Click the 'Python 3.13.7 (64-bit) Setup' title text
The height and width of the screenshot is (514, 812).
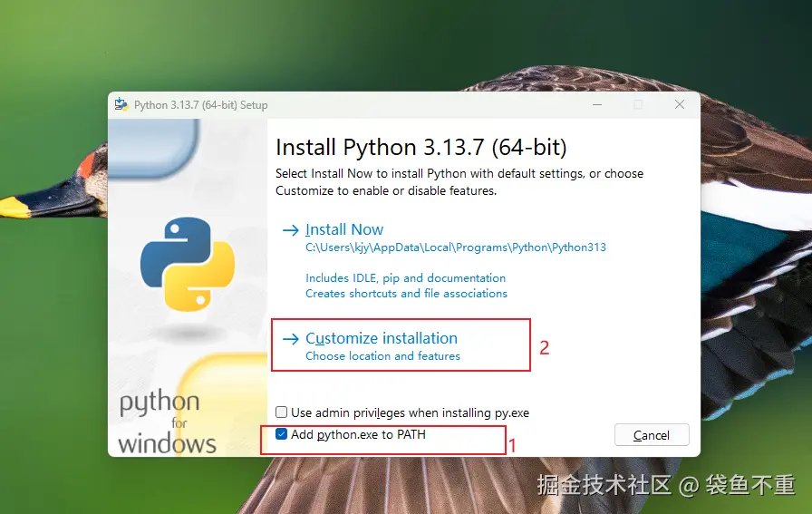(x=201, y=105)
